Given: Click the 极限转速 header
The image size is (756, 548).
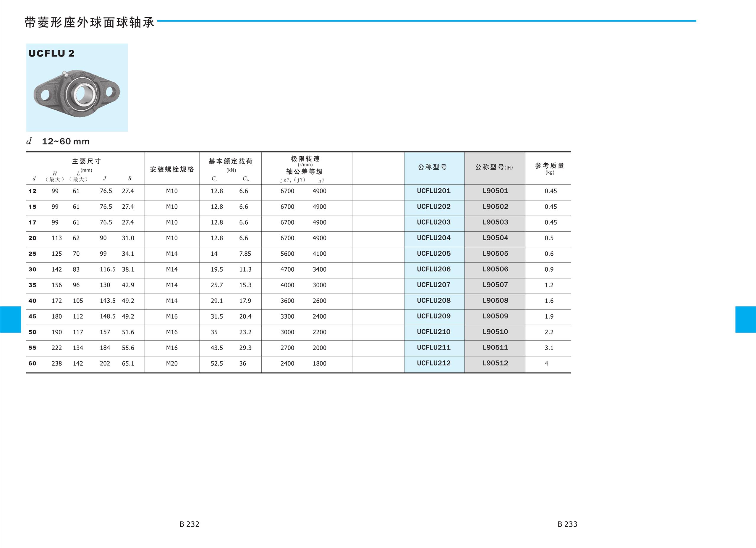Looking at the screenshot, I should (305, 159).
